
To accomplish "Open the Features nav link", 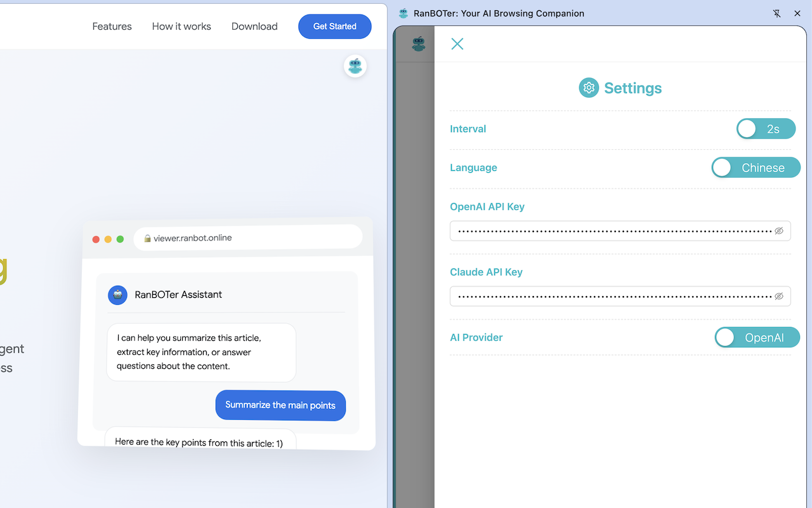I will [x=112, y=26].
